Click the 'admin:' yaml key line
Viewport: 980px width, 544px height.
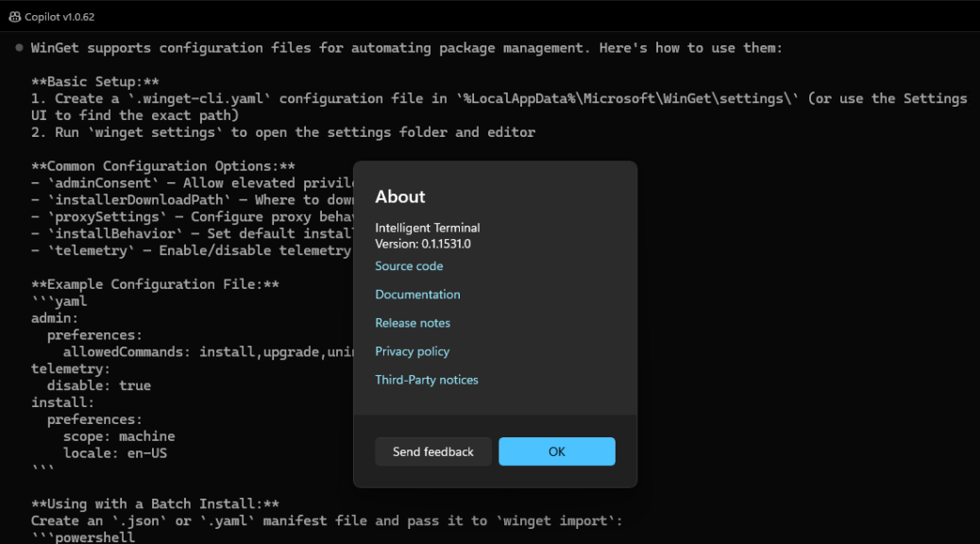(55, 318)
